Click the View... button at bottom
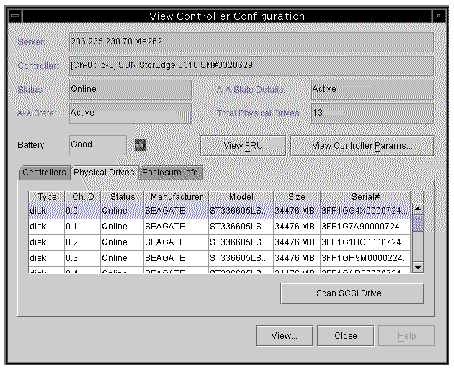Image resolution: width=454 pixels, height=370 pixels. (x=284, y=336)
